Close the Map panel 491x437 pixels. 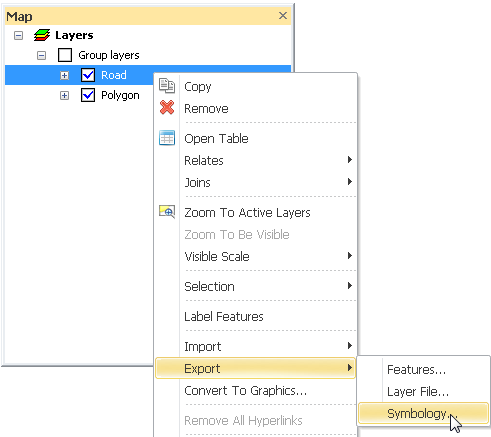pos(283,16)
